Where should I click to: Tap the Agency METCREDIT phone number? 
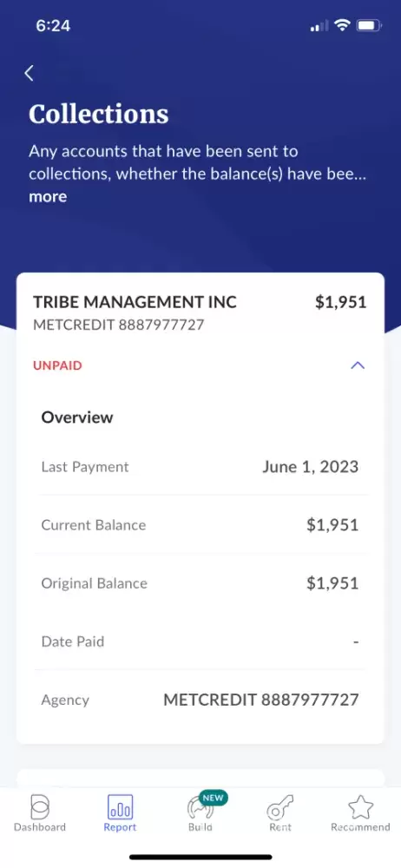[x=261, y=700]
